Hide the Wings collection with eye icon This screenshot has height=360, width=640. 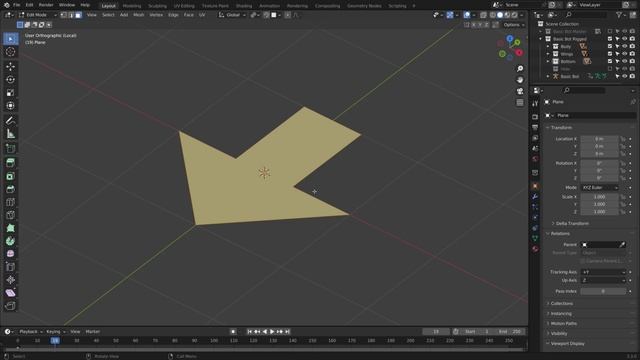point(624,54)
